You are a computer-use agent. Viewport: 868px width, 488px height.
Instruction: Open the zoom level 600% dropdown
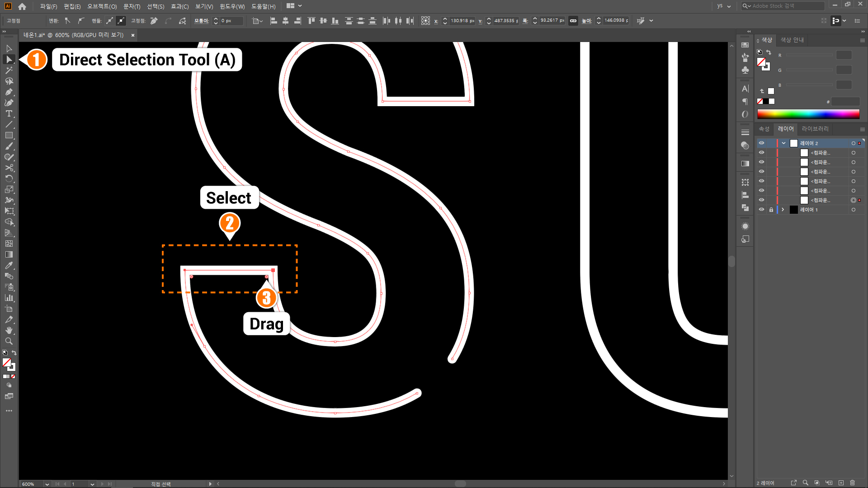click(47, 484)
